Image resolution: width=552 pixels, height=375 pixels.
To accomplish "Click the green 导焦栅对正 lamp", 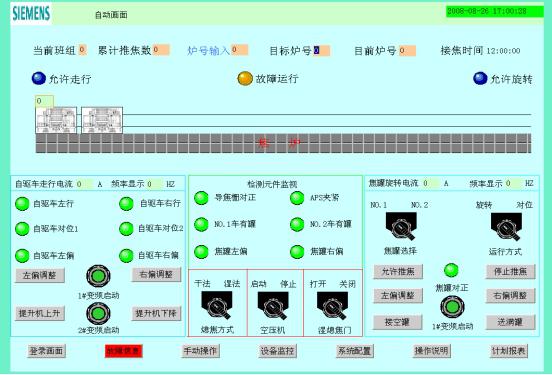I will 202,198.
